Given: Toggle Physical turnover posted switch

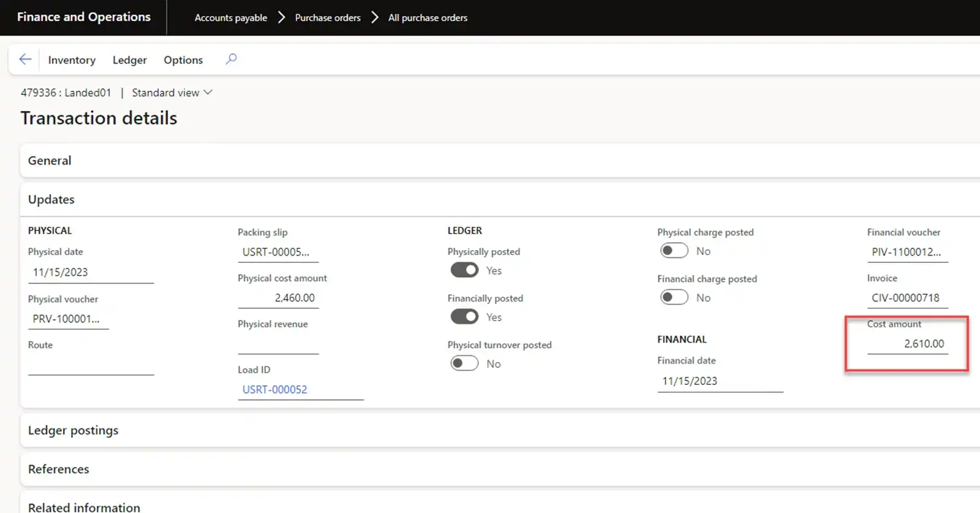Looking at the screenshot, I should [x=464, y=363].
